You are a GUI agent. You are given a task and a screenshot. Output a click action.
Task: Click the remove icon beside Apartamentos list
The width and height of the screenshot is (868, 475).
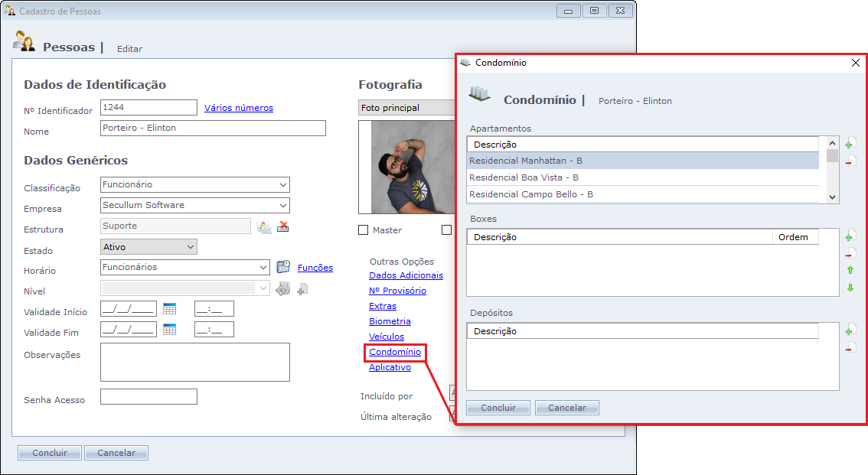[850, 161]
